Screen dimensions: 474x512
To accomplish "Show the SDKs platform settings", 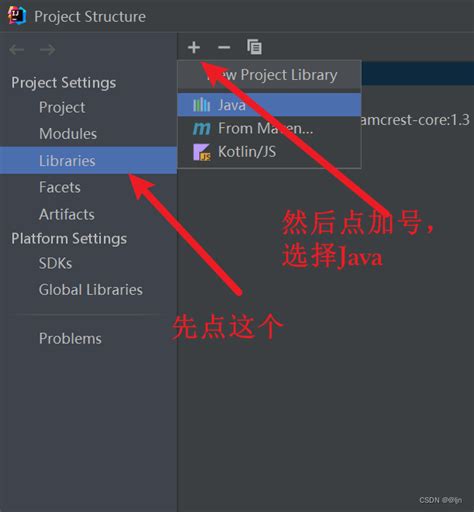I will point(55,263).
